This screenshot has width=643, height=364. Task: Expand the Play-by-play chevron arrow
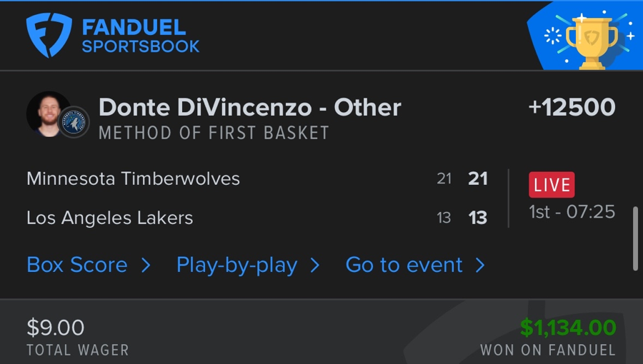(315, 266)
